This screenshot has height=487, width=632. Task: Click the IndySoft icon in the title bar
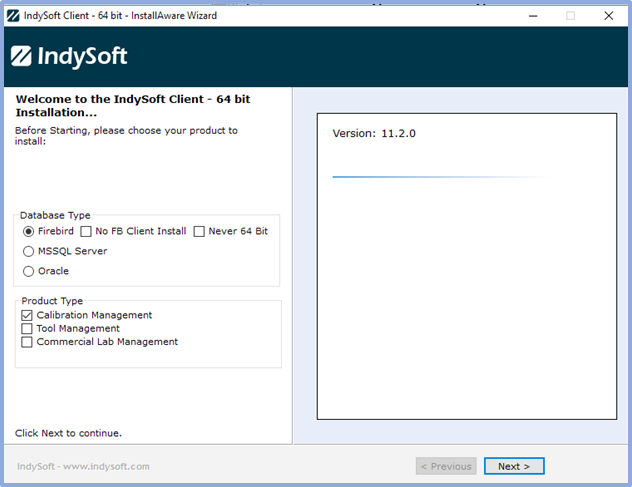pyautogui.click(x=14, y=16)
